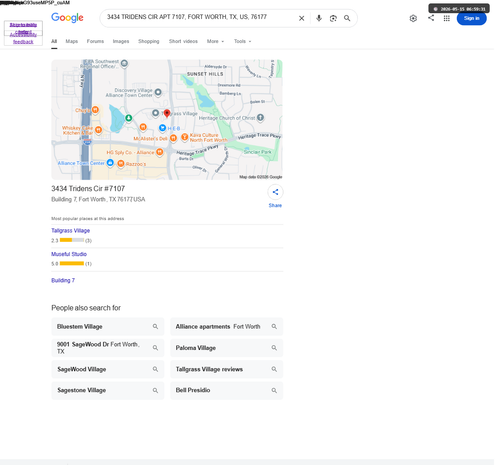
Task: Switch to the Images tab
Action: [121, 41]
